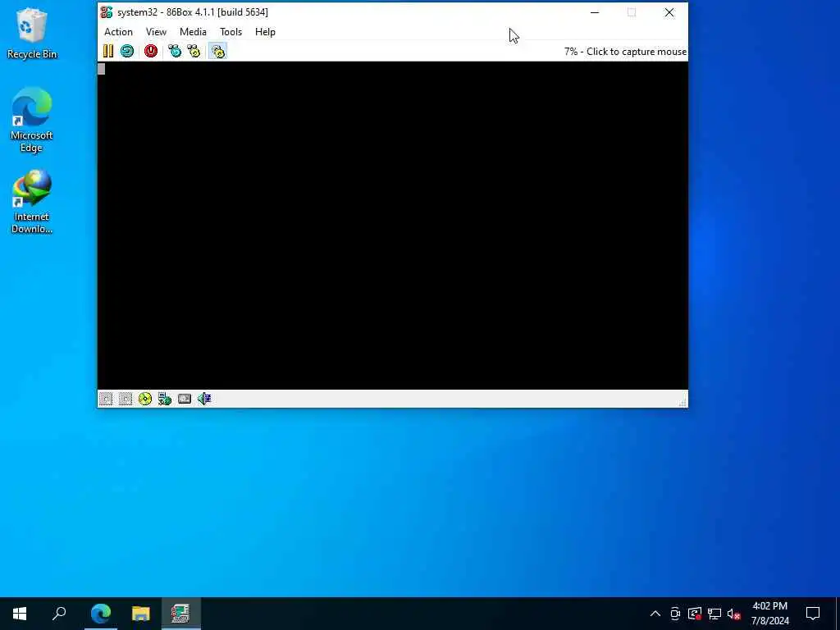The image size is (840, 630).
Task: Select the Internet Download Manager desktop shortcut
Action: [32, 202]
